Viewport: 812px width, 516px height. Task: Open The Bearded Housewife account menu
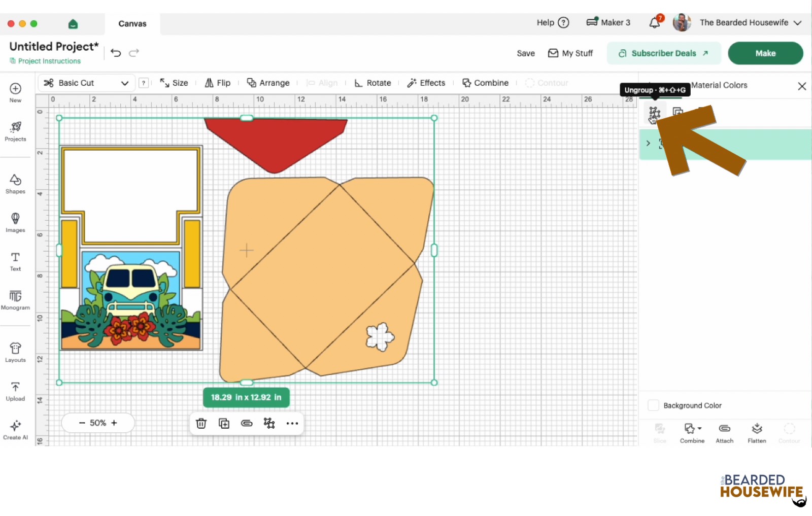750,22
